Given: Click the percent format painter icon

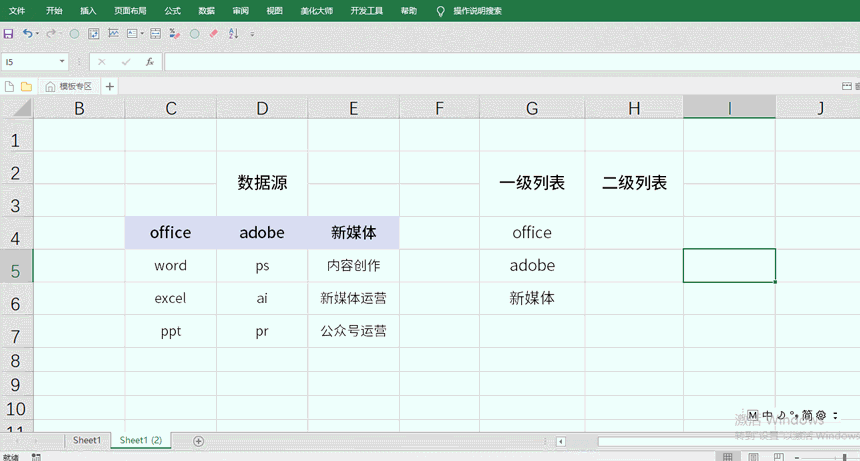Looking at the screenshot, I should (x=174, y=34).
